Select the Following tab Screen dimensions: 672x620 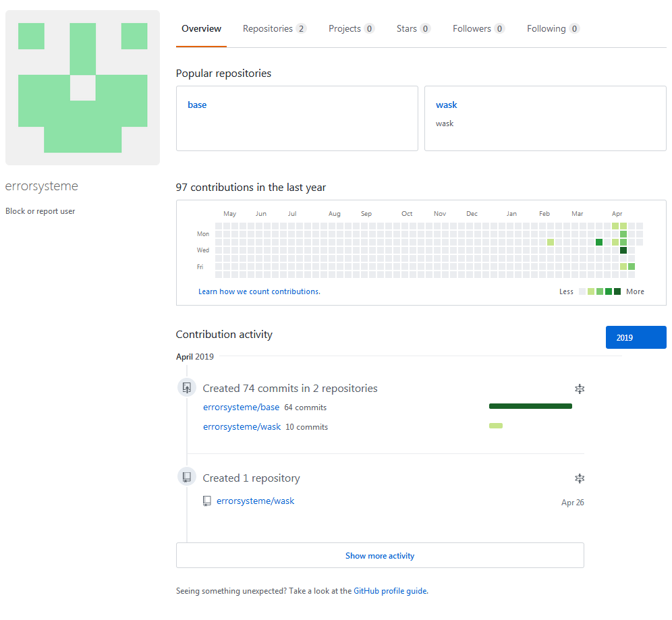point(553,29)
